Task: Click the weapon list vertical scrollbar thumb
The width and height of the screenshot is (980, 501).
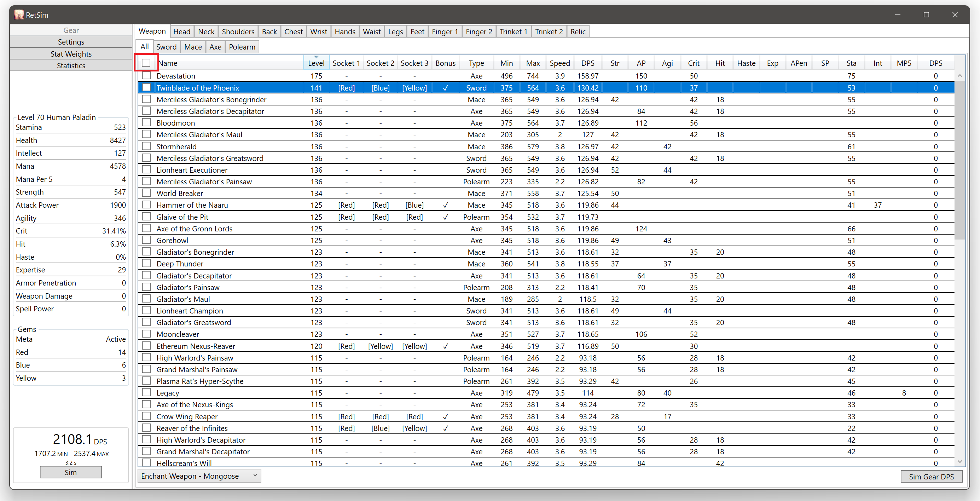Action: pos(959,160)
